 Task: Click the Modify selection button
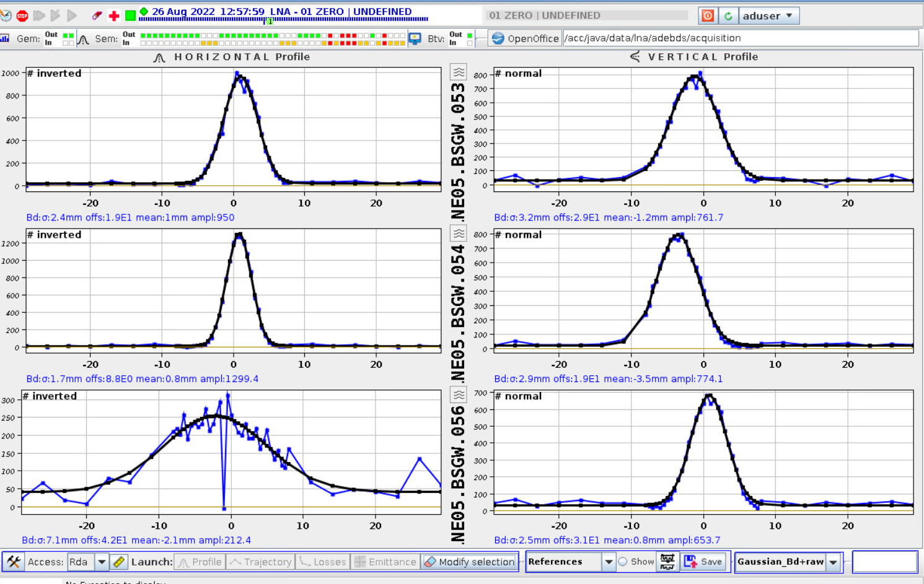470,562
